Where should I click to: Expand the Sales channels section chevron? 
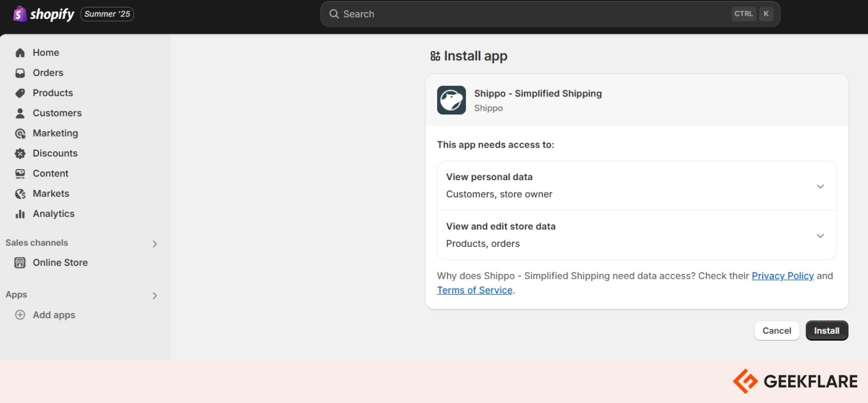(155, 244)
